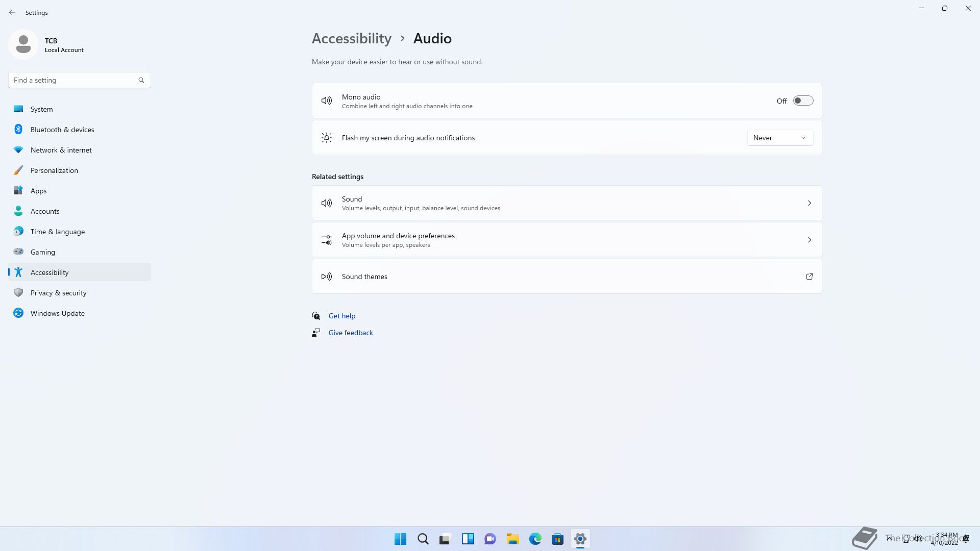Focus the Find a setting search box

point(79,80)
